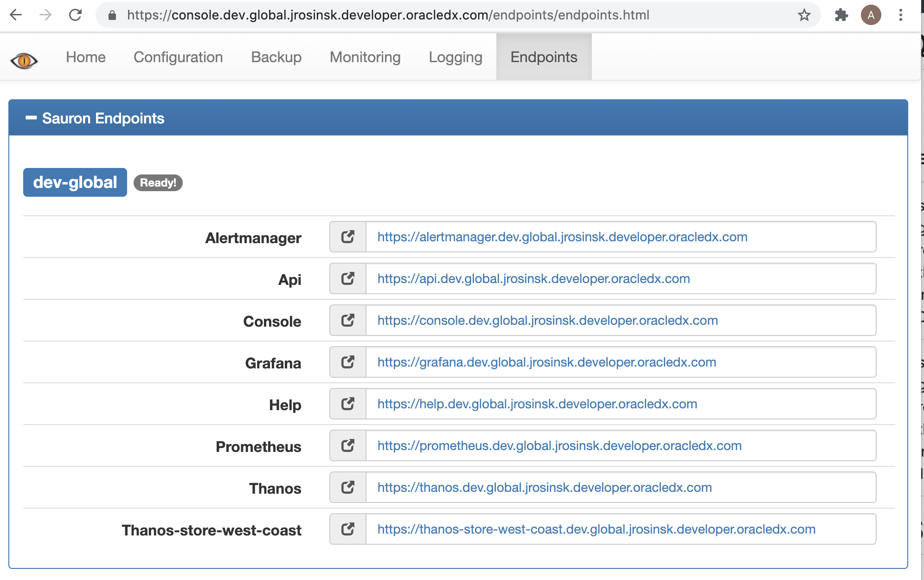Bookmark page with star icon
The image size is (924, 580).
(804, 15)
